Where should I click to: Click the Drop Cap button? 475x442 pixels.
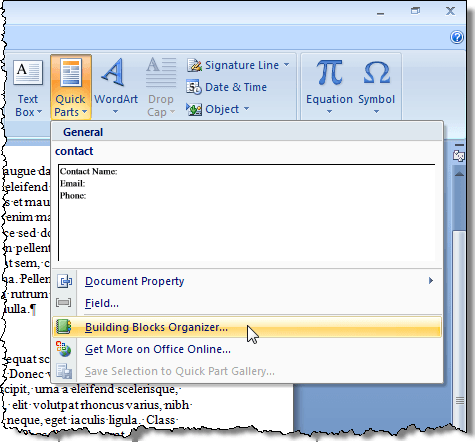point(161,87)
